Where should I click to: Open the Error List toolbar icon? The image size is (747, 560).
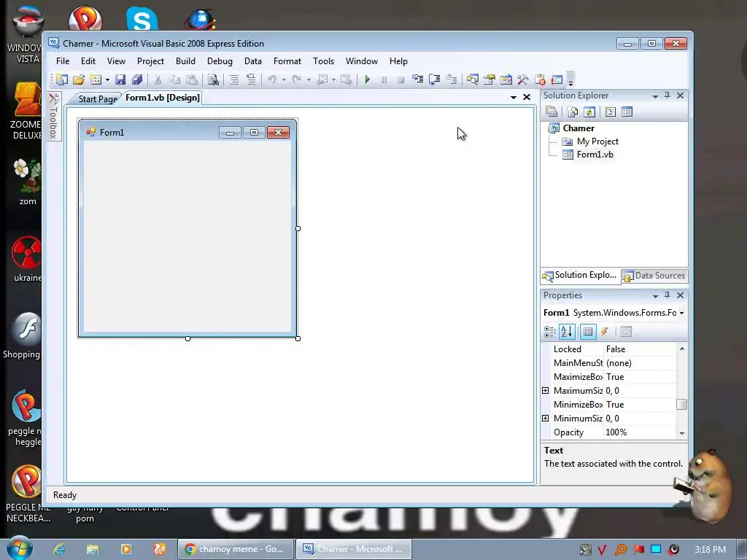click(x=540, y=79)
